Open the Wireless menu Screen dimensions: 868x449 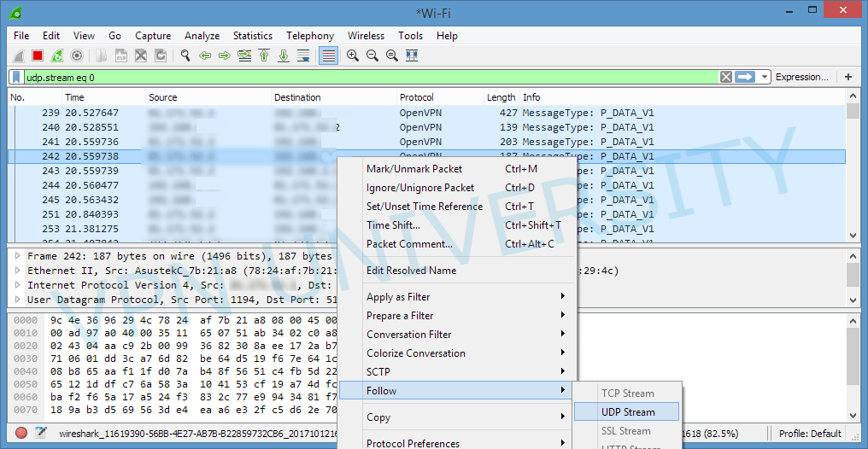(366, 36)
